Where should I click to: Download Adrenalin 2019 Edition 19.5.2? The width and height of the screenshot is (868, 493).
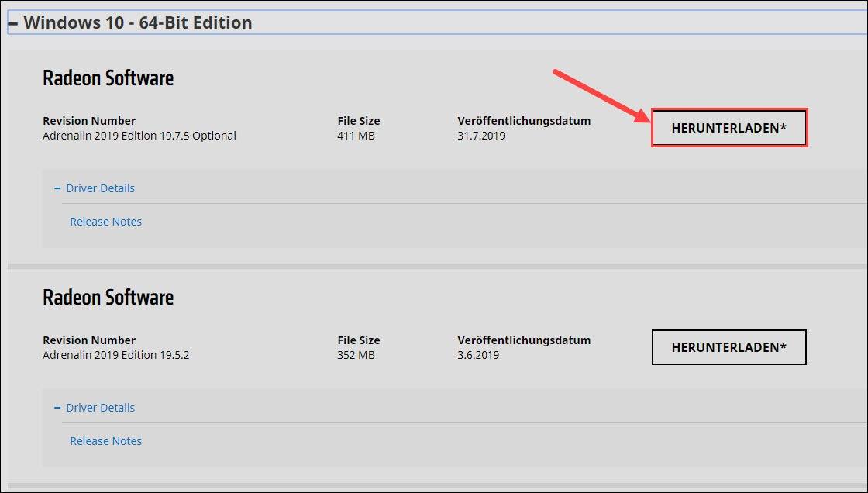click(x=728, y=346)
